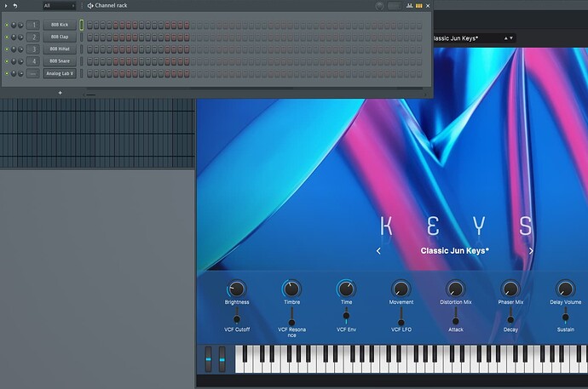Activate the first step of 808 Snare
588x389 pixels.
tap(89, 61)
